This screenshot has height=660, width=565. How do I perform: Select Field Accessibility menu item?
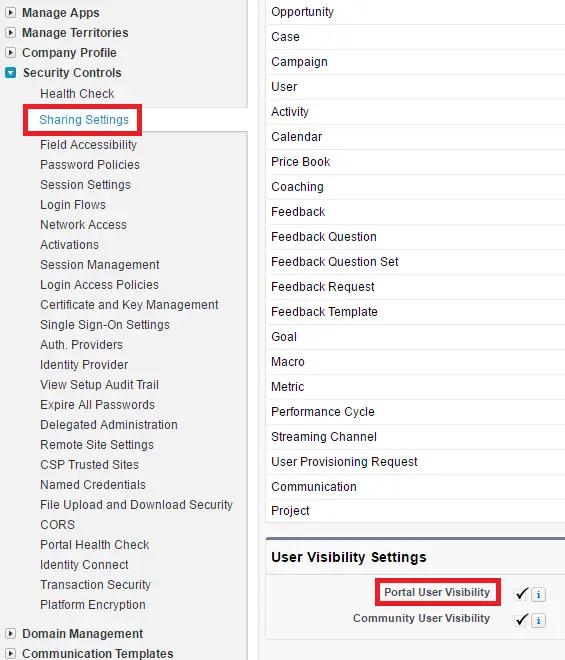(x=88, y=145)
